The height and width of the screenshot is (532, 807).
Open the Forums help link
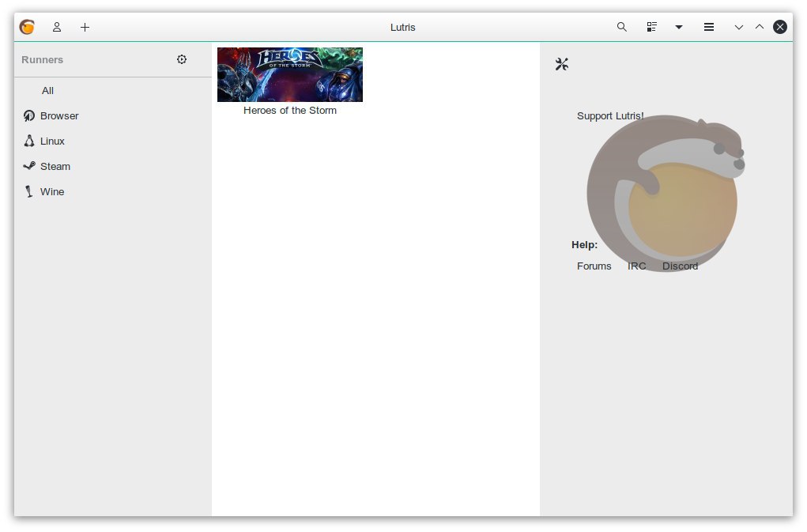tap(594, 266)
